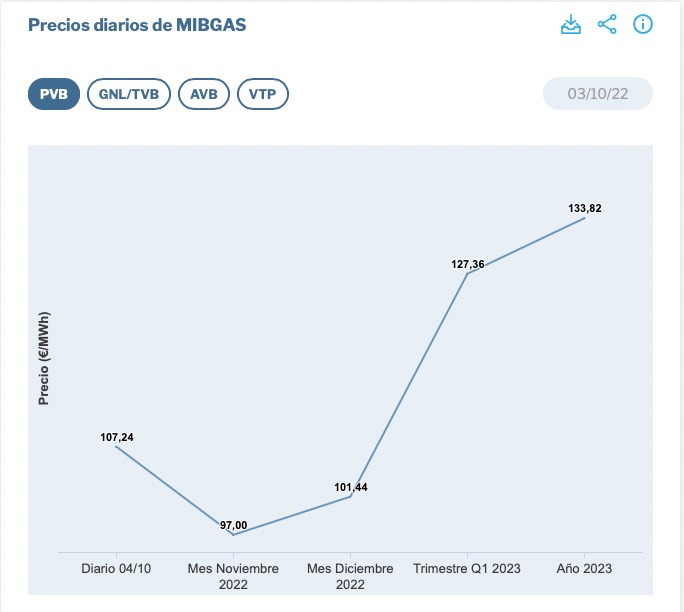
Task: Click the Precios diarios de MIBGAS title
Action: (137, 25)
